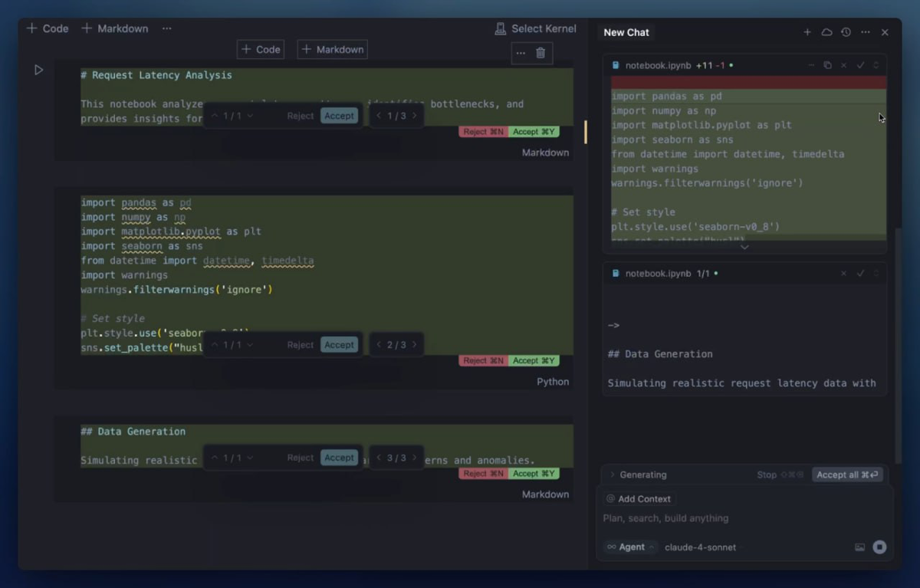Go to next change from the 2 / 3 widget
Viewport: 920px width, 588px height.
pos(415,345)
